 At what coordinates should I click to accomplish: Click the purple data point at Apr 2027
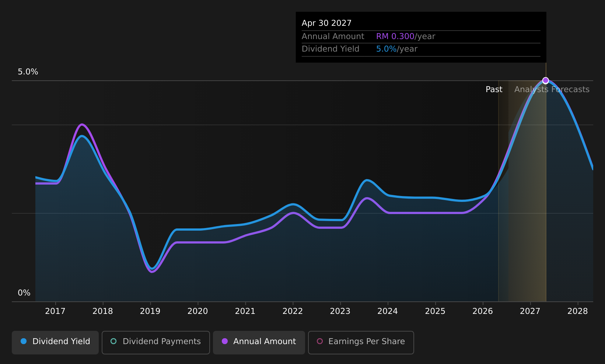[x=546, y=81]
